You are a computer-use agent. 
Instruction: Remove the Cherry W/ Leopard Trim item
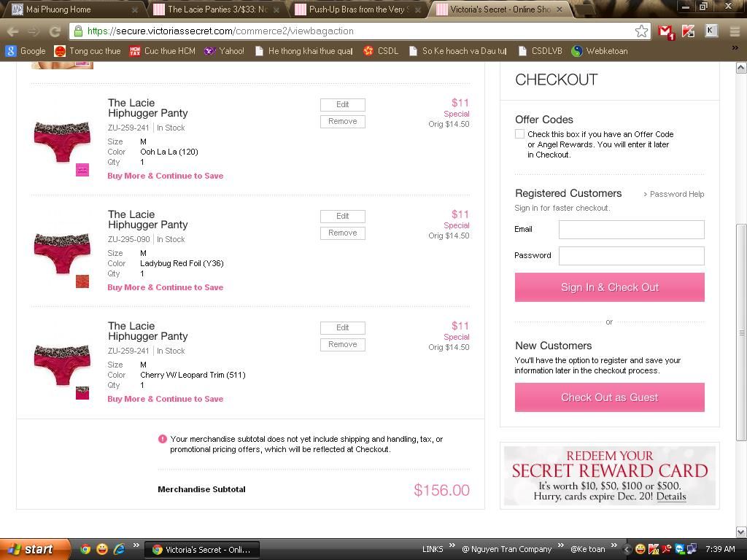click(343, 344)
